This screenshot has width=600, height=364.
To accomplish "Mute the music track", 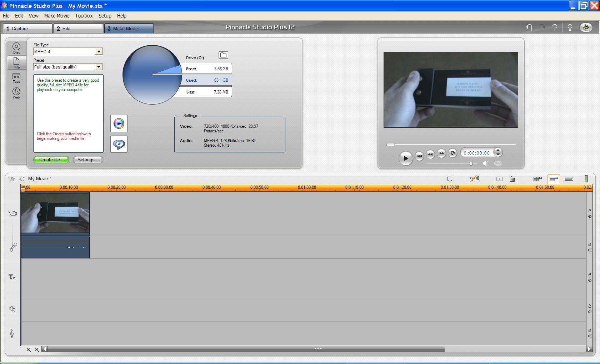I will [590, 336].
